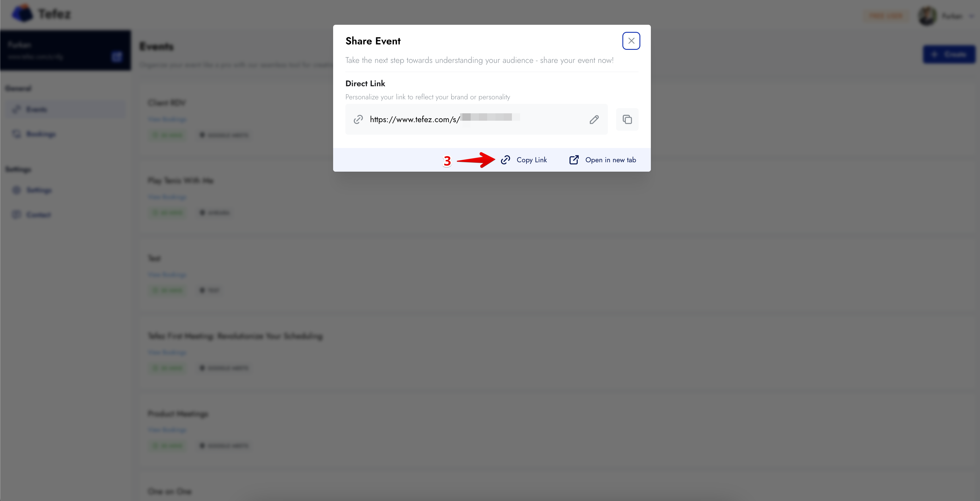
Task: Click the Tefez First Meeting event title
Action: [x=235, y=336]
